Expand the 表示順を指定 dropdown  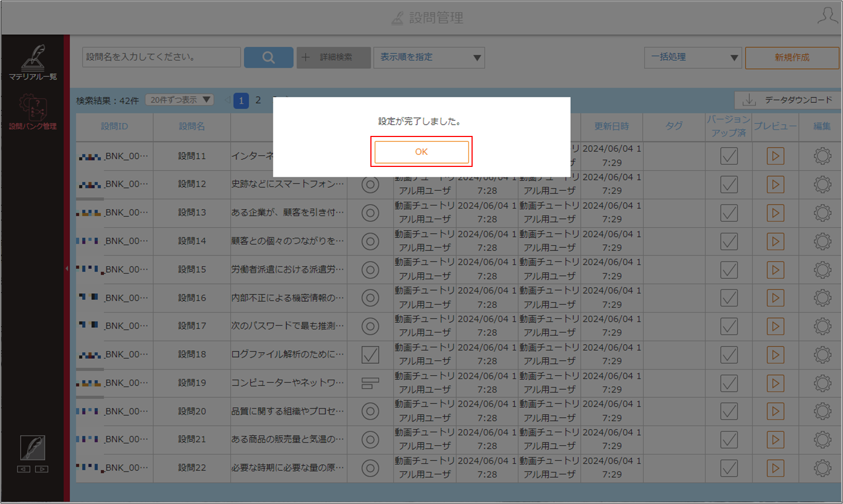pyautogui.click(x=429, y=57)
